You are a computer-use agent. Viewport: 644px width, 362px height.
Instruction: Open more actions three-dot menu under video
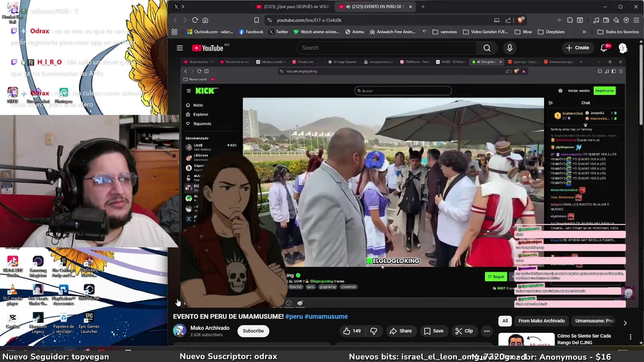tap(487, 331)
